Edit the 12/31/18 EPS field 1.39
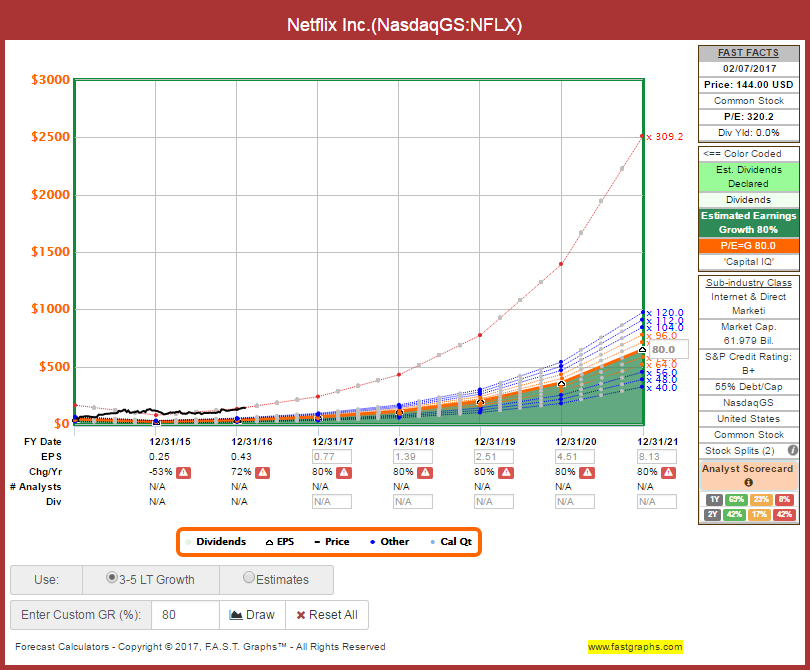 413,457
